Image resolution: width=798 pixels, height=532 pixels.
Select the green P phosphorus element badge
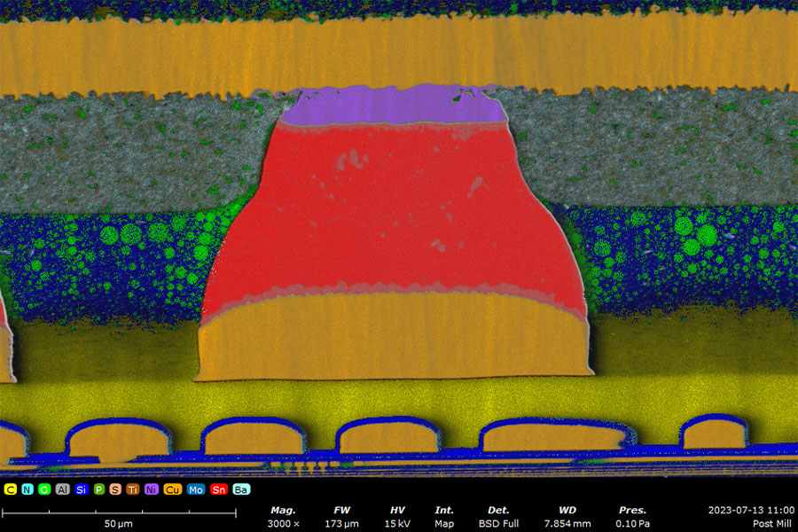click(x=98, y=489)
